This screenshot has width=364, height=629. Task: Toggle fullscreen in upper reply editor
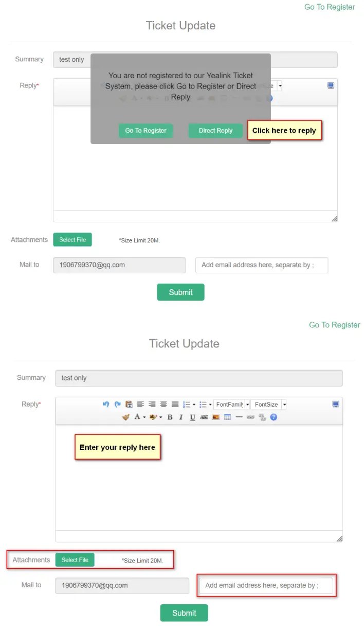pyautogui.click(x=331, y=85)
